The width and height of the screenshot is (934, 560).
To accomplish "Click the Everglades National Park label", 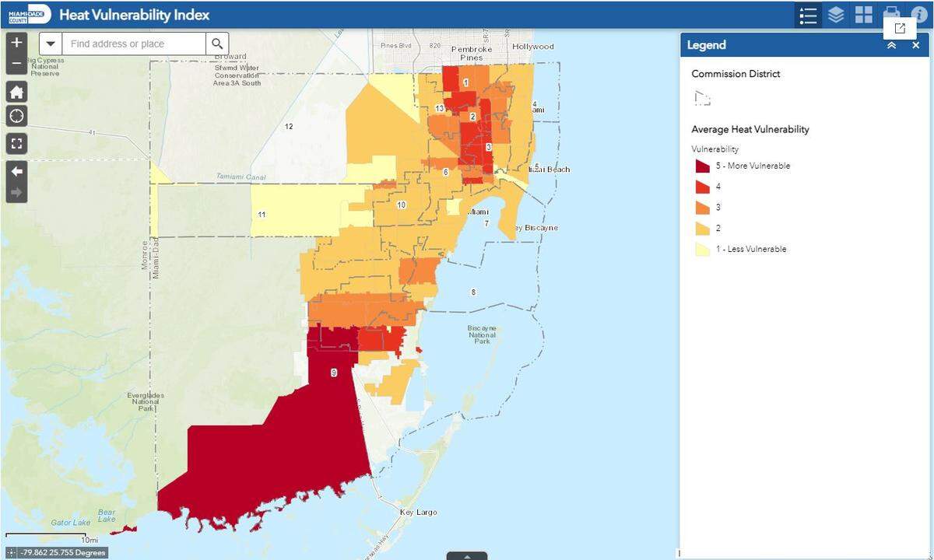I will click(x=146, y=402).
